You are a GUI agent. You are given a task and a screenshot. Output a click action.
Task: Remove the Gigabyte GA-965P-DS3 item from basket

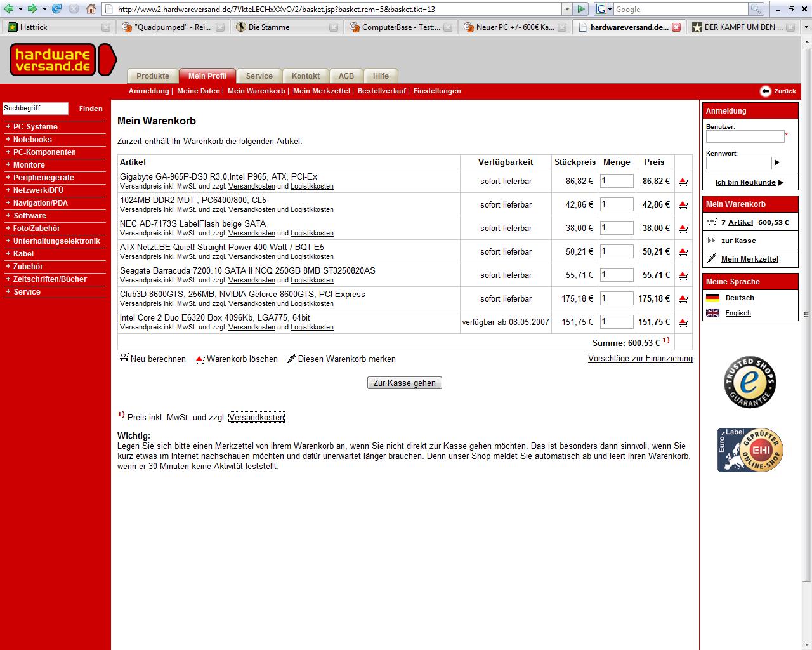pos(683,182)
